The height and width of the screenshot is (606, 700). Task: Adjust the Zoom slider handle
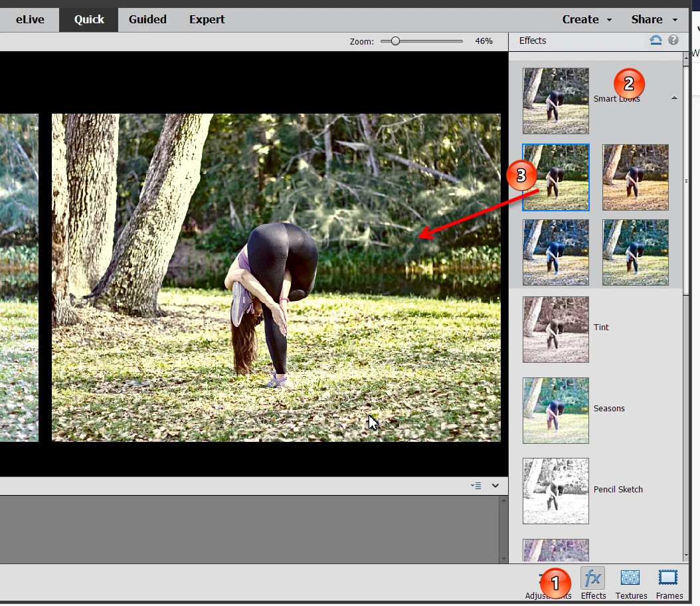pyautogui.click(x=395, y=41)
